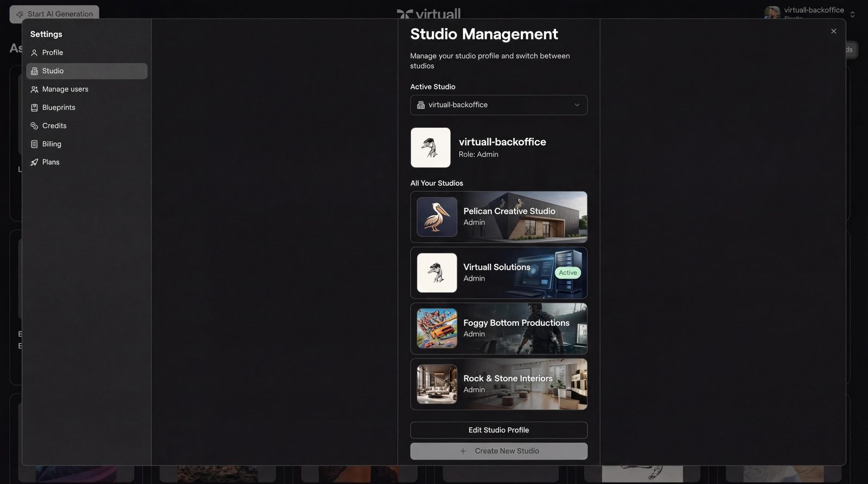Viewport: 868px width, 484px height.
Task: Click the Billing receipt icon
Action: (x=34, y=144)
